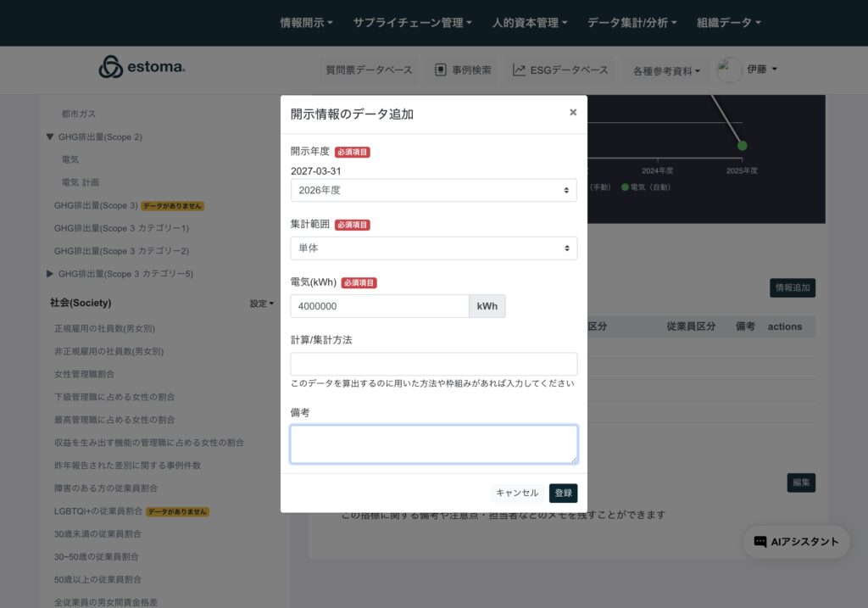The image size is (868, 608).
Task: Expand GHG排出量(Scope 3 カテゴリー5) tree node
Action: pos(50,274)
